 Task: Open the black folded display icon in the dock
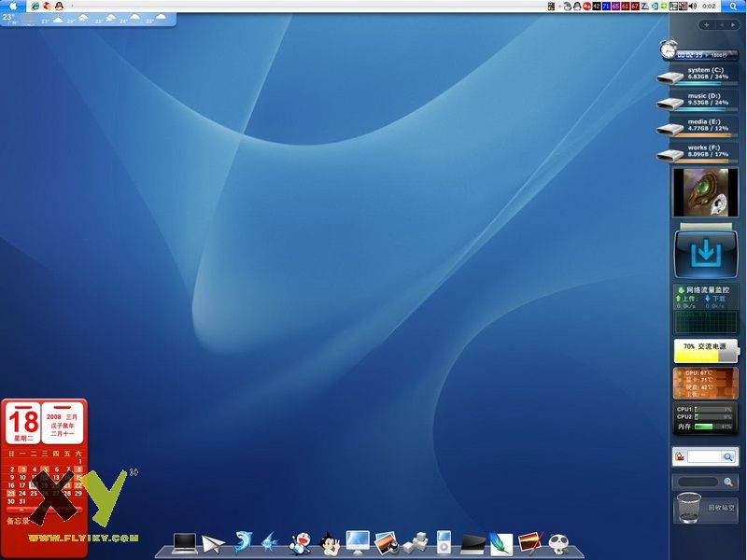click(x=473, y=544)
